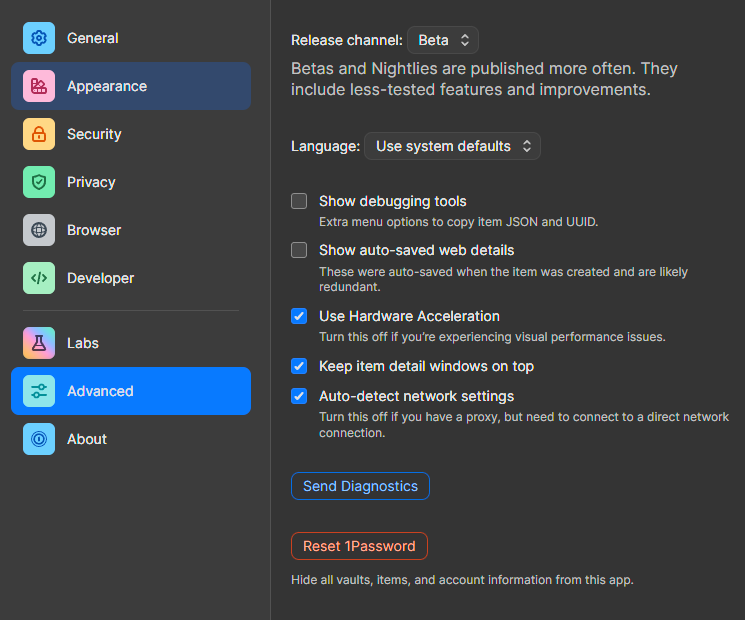Click the Appearance palette icon
Viewport: 745px width, 620px height.
pyautogui.click(x=39, y=86)
